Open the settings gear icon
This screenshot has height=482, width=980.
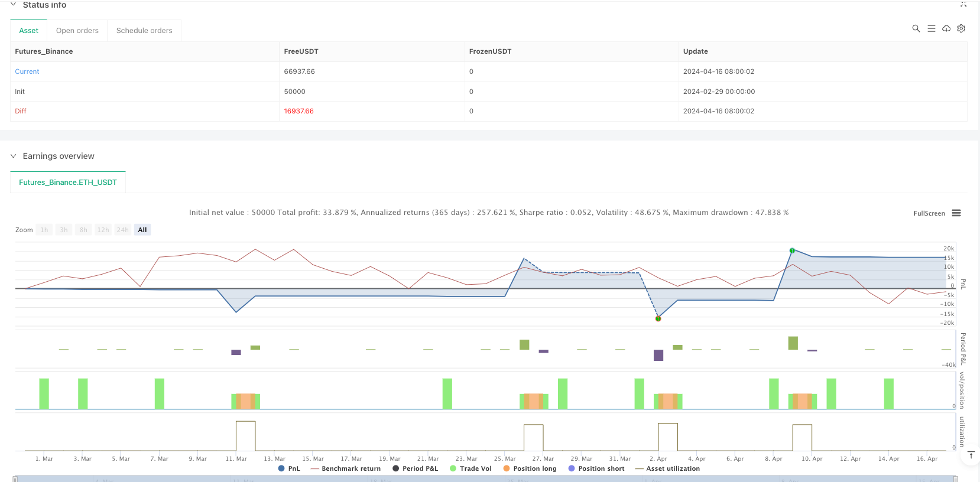pos(961,28)
